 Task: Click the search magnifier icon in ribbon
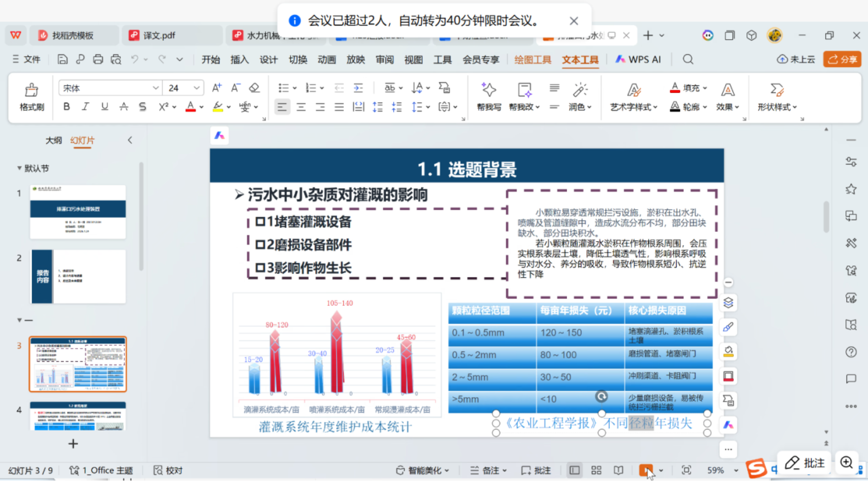[x=688, y=59]
